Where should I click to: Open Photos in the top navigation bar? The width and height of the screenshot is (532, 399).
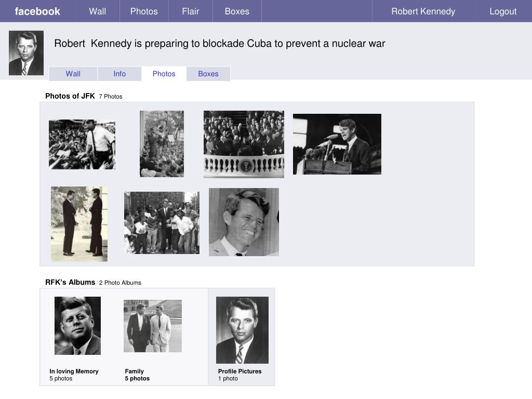[144, 11]
